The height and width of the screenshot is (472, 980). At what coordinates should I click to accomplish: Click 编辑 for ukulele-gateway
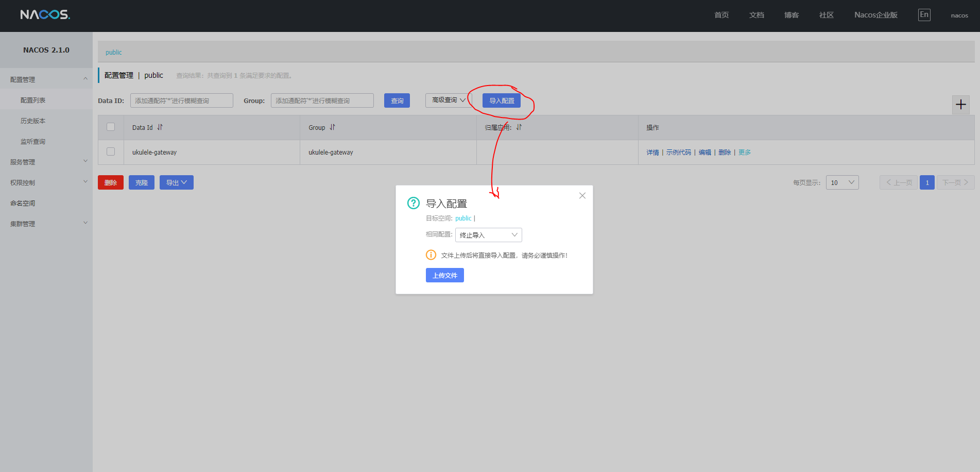(705, 152)
